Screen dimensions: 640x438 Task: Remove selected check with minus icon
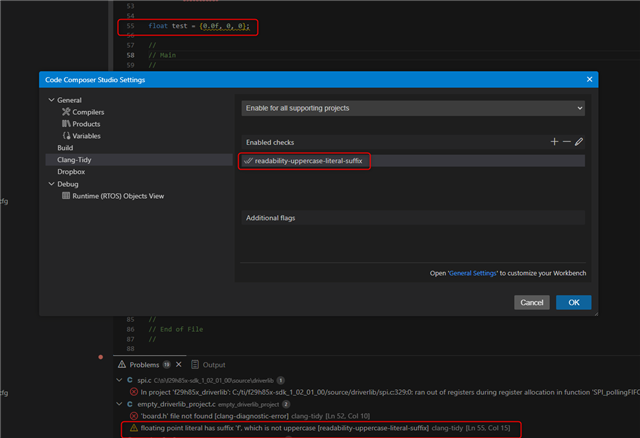(x=567, y=142)
